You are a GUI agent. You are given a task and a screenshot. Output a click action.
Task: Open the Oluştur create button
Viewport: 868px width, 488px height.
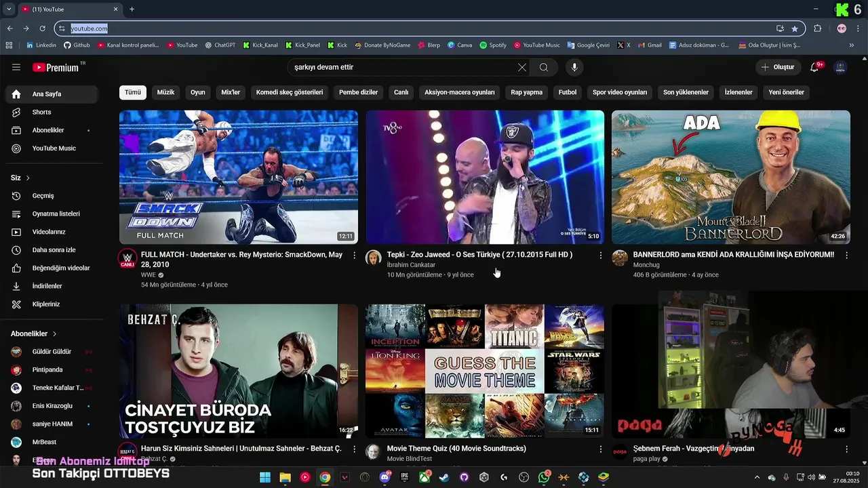778,67
